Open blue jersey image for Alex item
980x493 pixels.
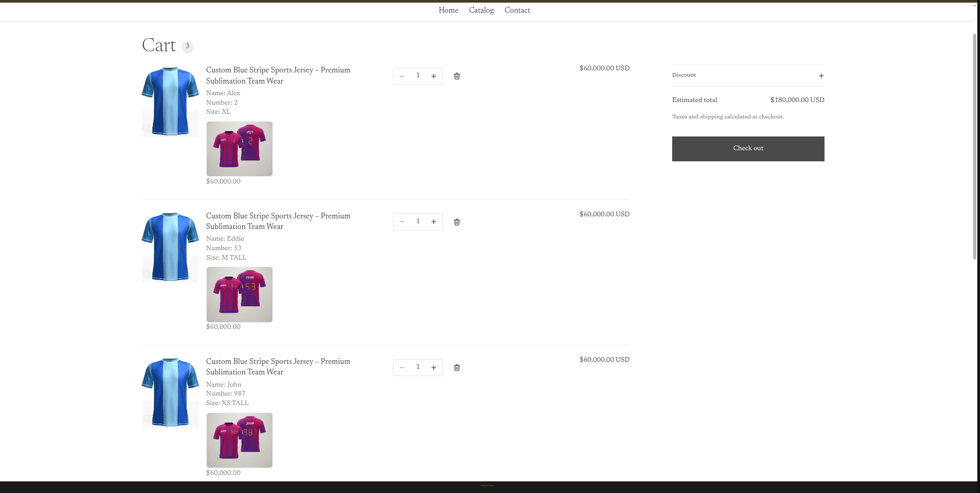click(170, 102)
